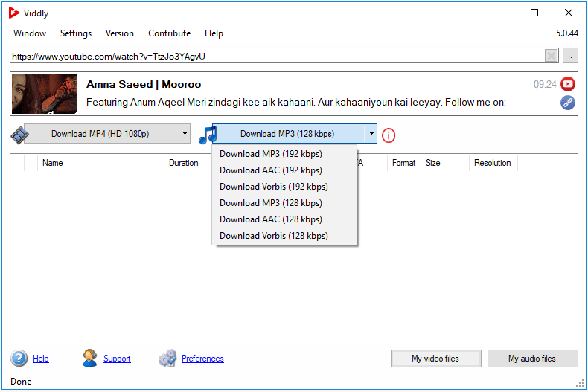The width and height of the screenshot is (588, 392).
Task: Click the video title 'Amna Saeed | Mooroo'
Action: pos(144,84)
